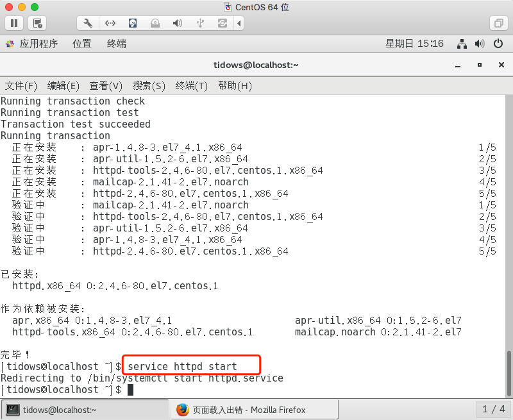Image resolution: width=513 pixels, height=420 pixels.
Task: Click the power menu icon
Action: (x=498, y=44)
